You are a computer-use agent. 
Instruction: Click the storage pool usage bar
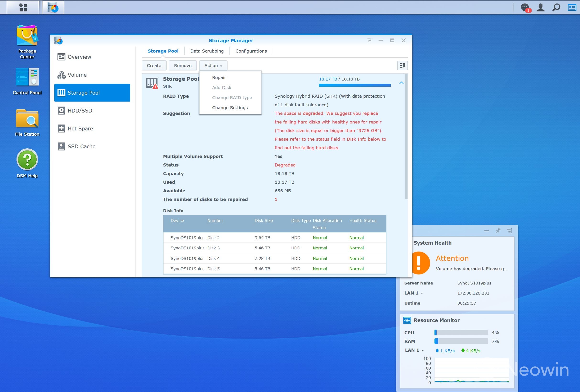click(x=355, y=85)
